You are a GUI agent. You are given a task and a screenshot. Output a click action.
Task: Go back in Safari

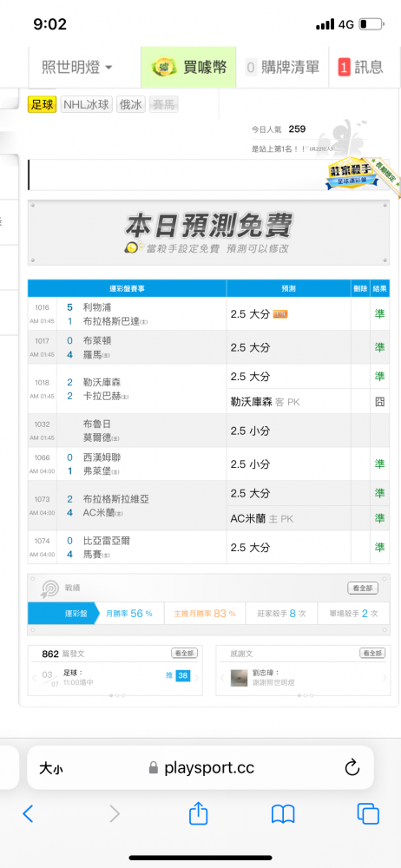click(x=29, y=813)
